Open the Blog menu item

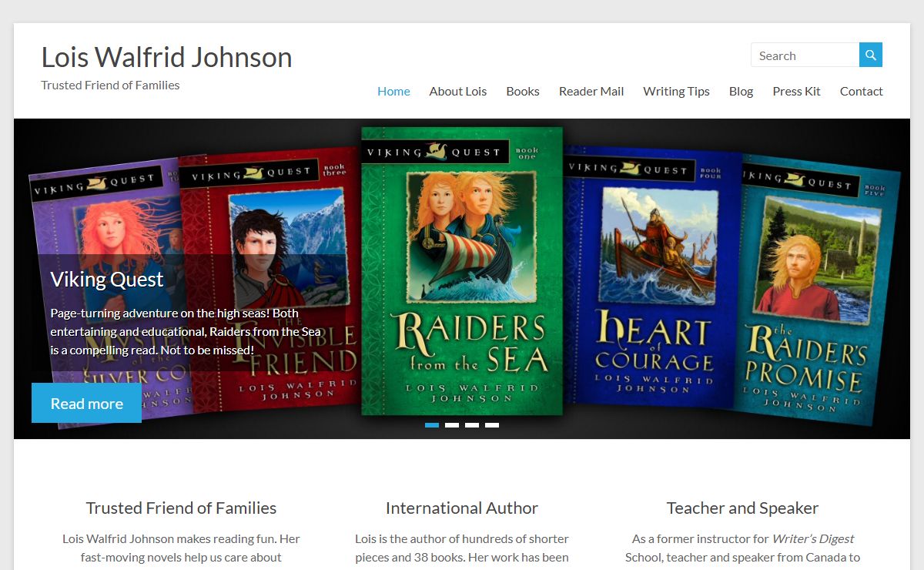pyautogui.click(x=742, y=91)
